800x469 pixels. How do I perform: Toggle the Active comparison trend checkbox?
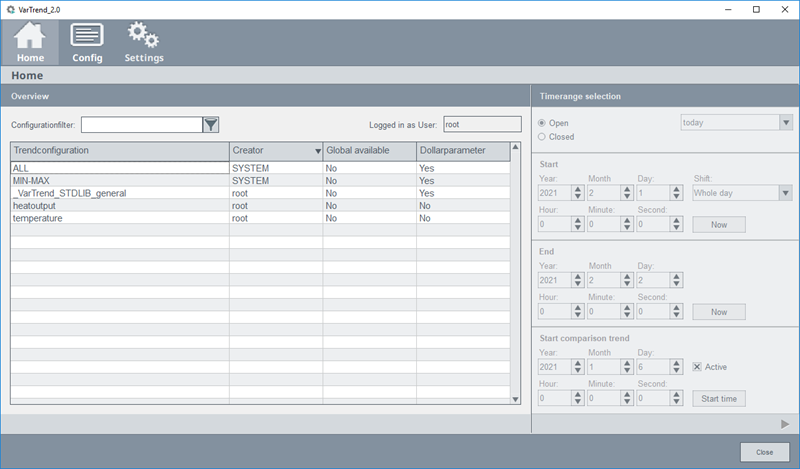point(697,366)
